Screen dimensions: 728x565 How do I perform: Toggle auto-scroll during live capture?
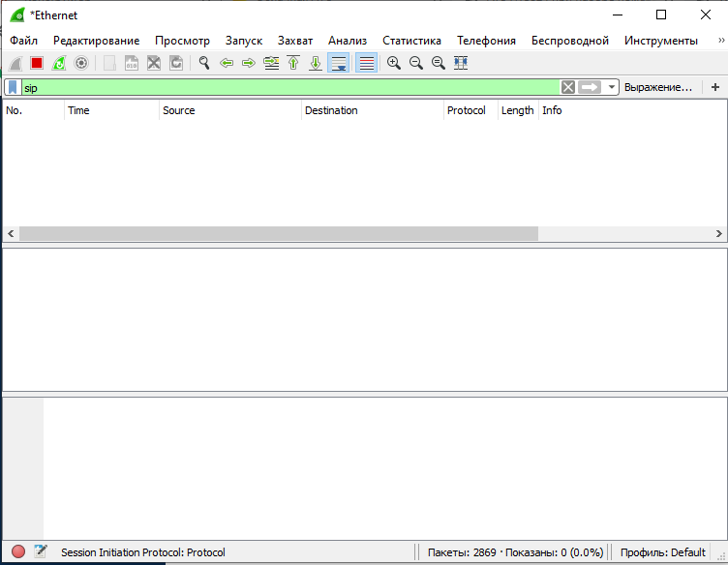point(339,63)
